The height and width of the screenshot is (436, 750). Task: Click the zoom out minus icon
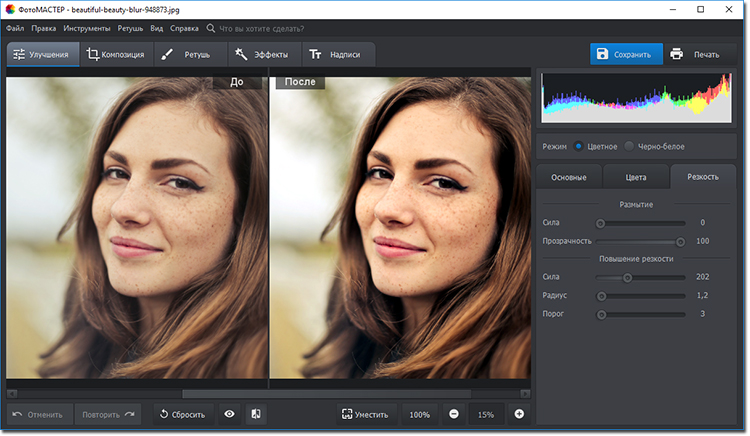[x=454, y=414]
